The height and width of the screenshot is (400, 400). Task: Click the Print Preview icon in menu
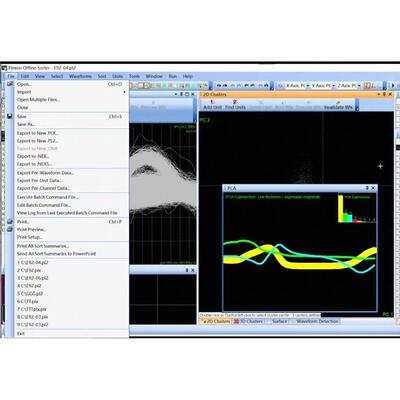click(10, 229)
